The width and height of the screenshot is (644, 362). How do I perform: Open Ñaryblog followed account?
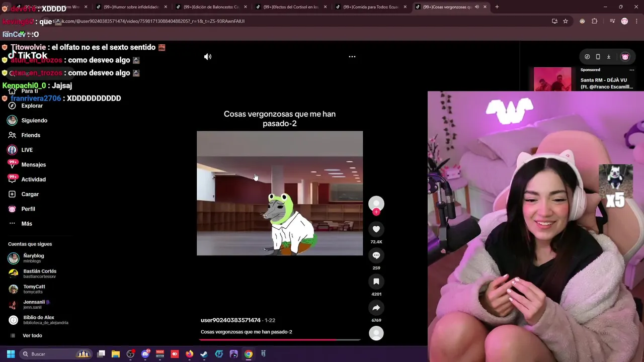26,258
